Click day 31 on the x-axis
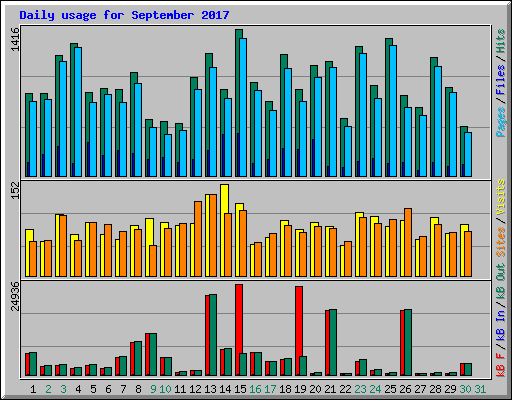512x400 pixels. click(x=480, y=389)
